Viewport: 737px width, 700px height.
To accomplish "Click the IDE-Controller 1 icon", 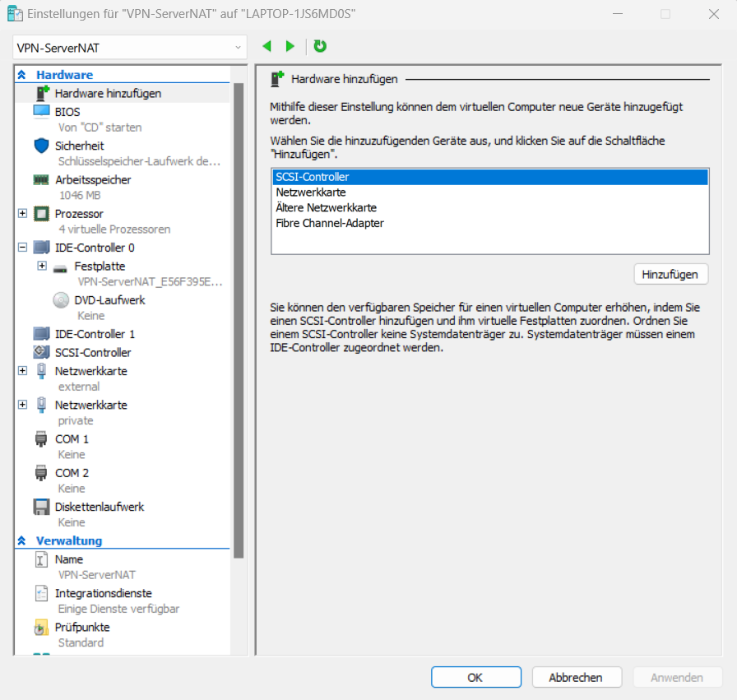I will (x=41, y=334).
